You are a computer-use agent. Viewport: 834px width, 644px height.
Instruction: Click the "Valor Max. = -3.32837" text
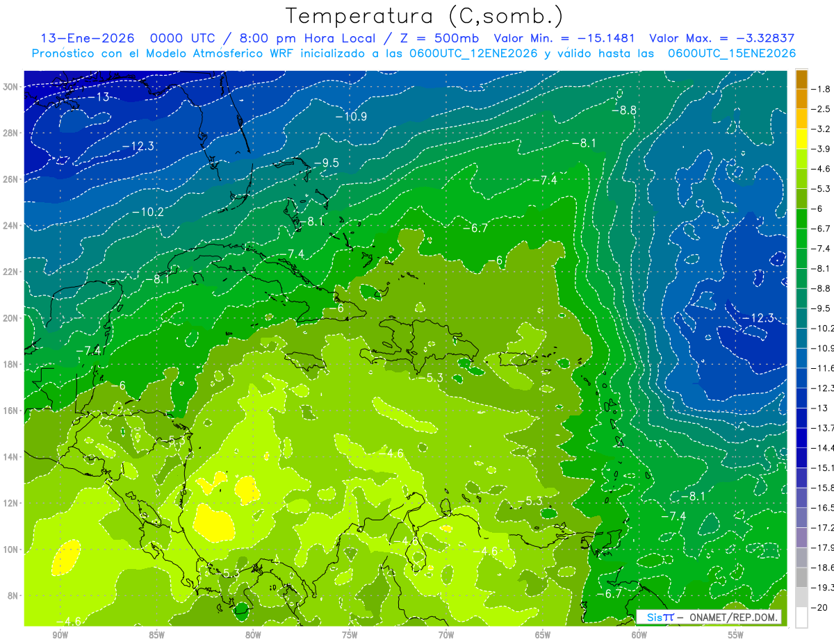coord(721,39)
